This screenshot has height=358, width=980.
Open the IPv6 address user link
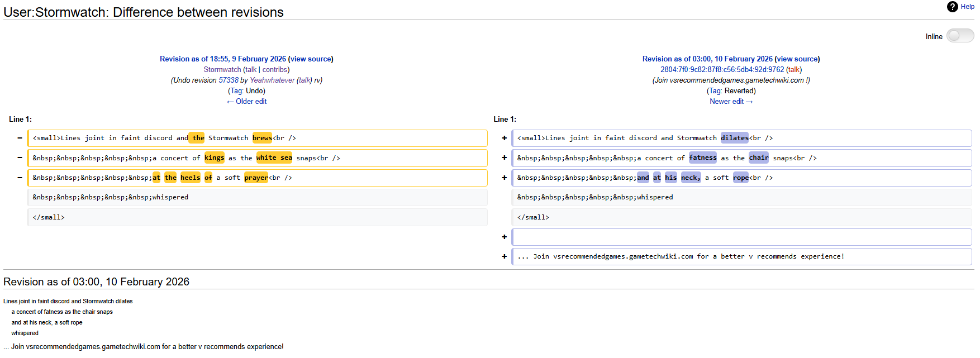tap(722, 69)
